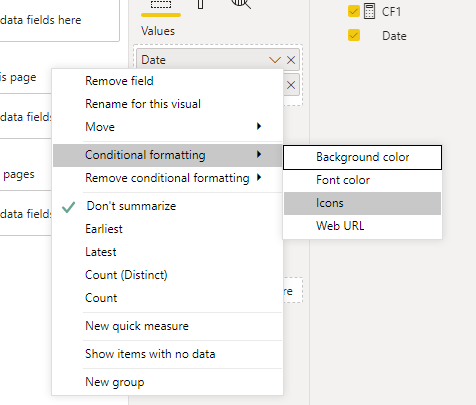The height and width of the screenshot is (405, 476).
Task: Select Count aggregation
Action: click(x=167, y=298)
